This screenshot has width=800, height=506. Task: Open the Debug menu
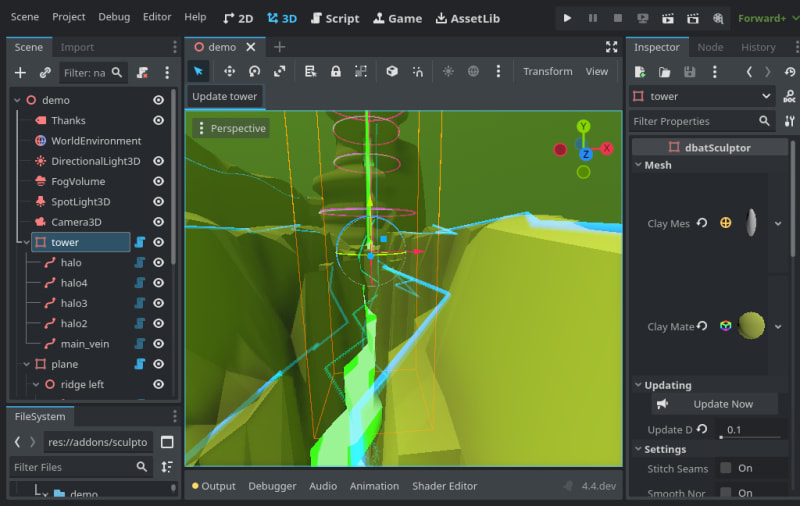[x=114, y=17]
